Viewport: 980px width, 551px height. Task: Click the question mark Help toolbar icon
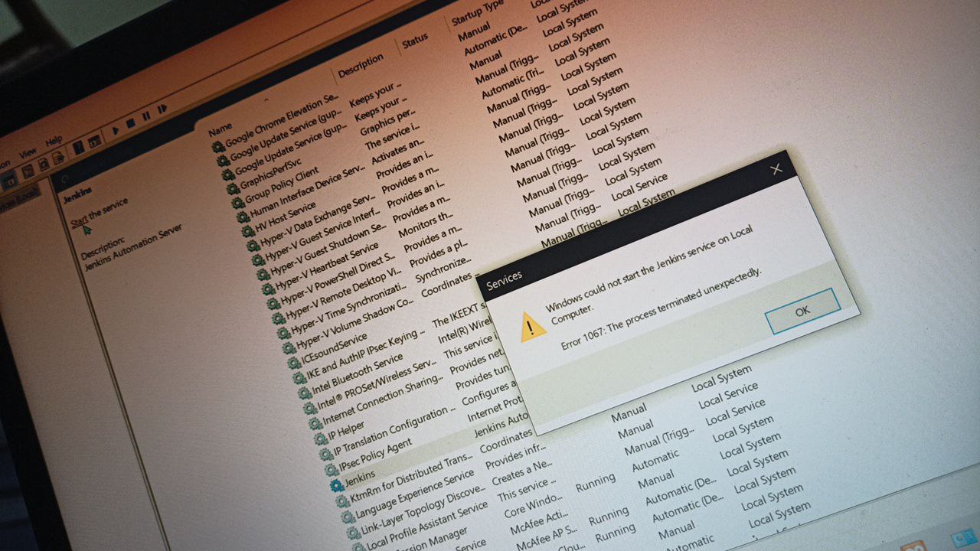point(77,147)
